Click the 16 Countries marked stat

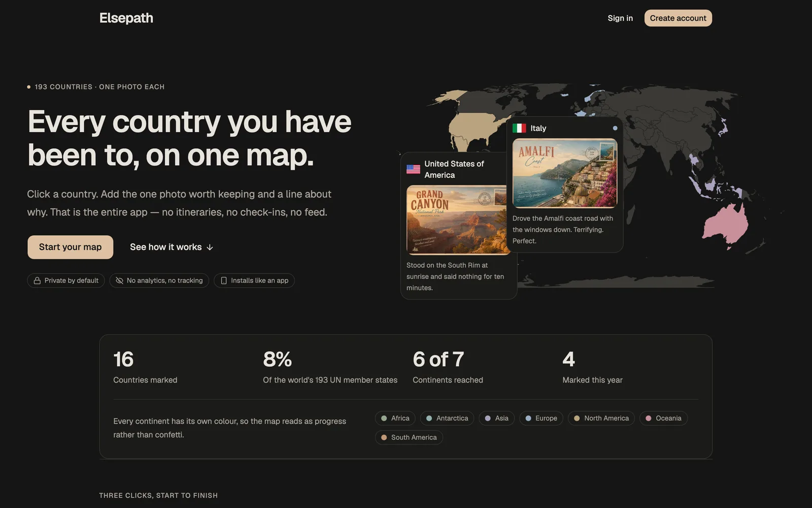[x=145, y=367]
